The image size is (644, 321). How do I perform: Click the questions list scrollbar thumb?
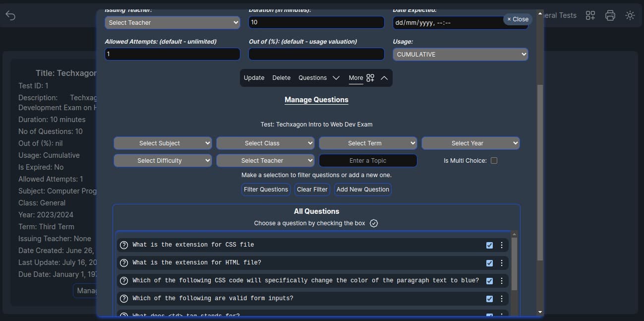tap(514, 264)
